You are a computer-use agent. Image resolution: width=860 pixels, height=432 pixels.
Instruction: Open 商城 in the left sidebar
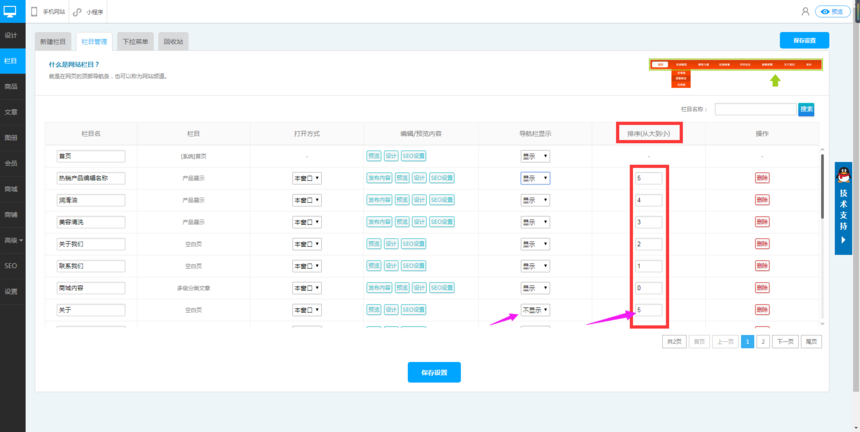[11, 189]
